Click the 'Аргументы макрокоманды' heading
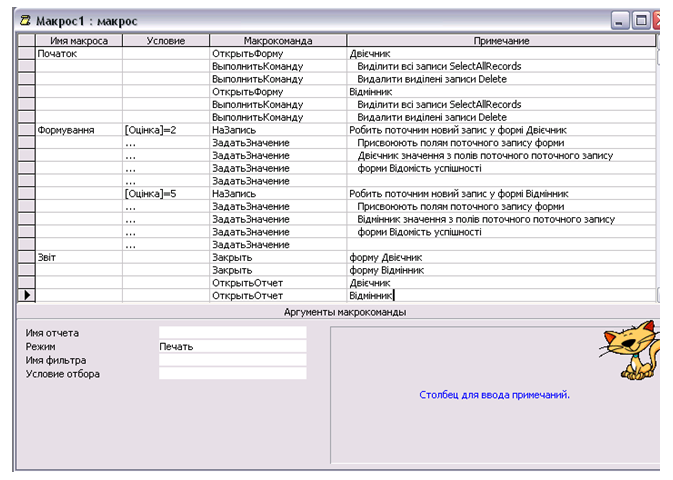 click(345, 312)
